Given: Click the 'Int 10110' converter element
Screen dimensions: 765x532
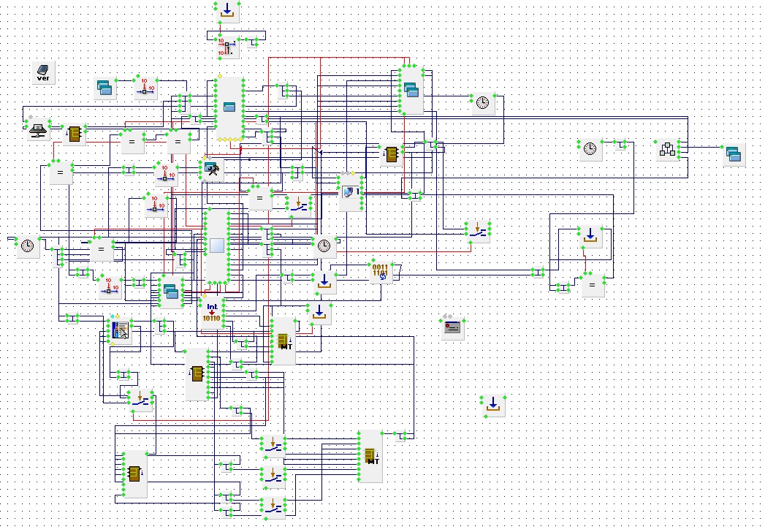Looking at the screenshot, I should tap(212, 314).
